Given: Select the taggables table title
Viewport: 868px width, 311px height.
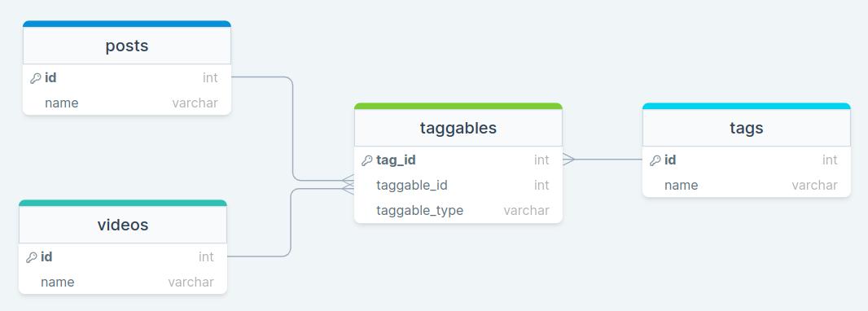Looking at the screenshot, I should (458, 128).
